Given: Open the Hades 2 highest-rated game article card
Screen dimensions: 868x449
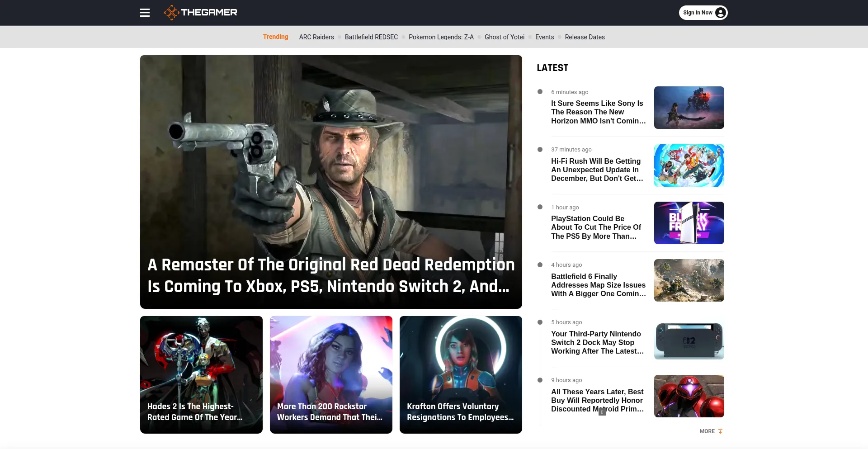Looking at the screenshot, I should (x=201, y=374).
